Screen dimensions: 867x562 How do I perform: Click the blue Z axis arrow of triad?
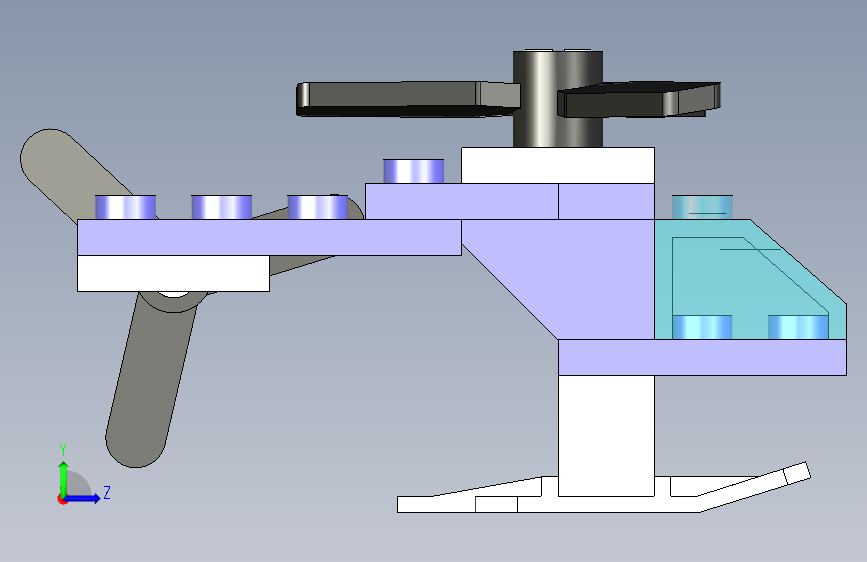83,498
